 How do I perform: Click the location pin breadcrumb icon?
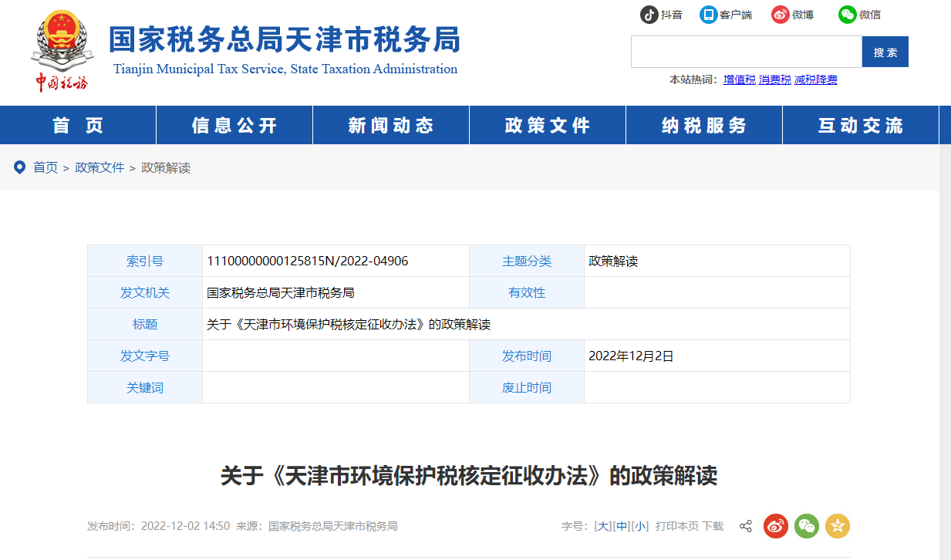tap(20, 167)
